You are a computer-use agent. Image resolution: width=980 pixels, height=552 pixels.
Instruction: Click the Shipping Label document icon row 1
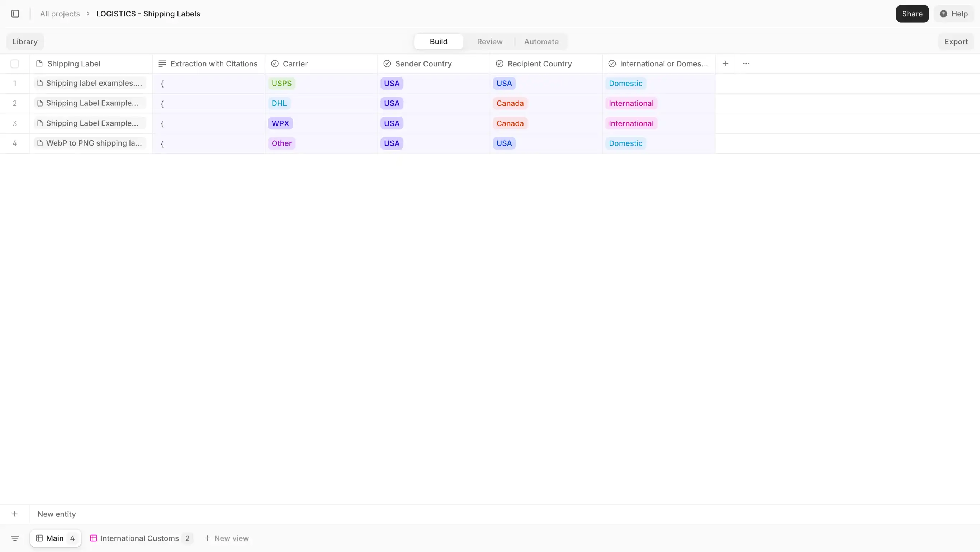click(x=40, y=83)
